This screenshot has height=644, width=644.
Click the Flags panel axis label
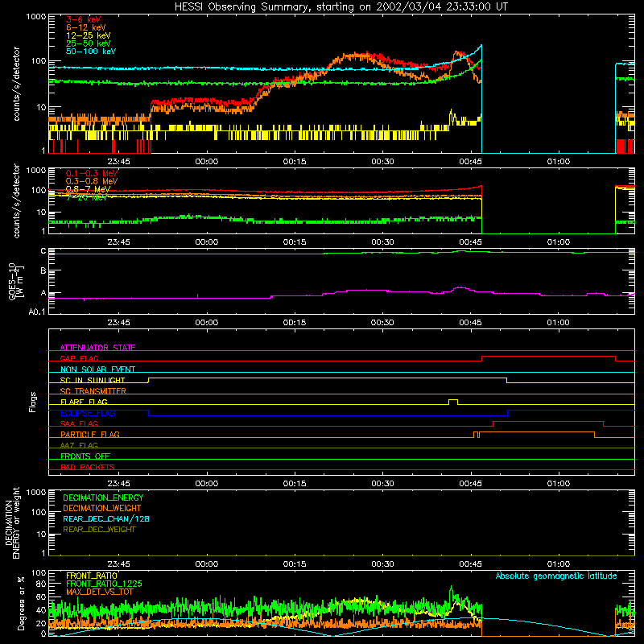33,402
